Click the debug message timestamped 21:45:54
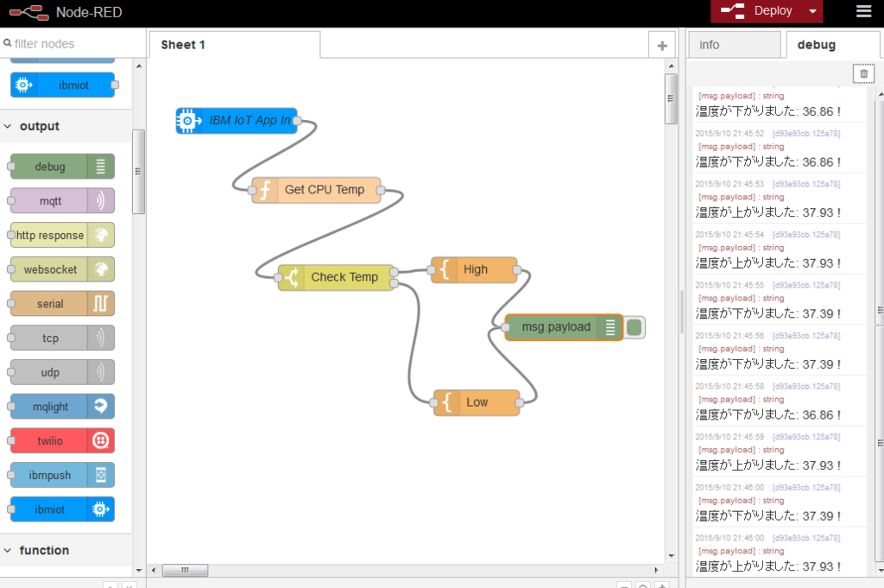The image size is (884, 588). click(x=780, y=249)
